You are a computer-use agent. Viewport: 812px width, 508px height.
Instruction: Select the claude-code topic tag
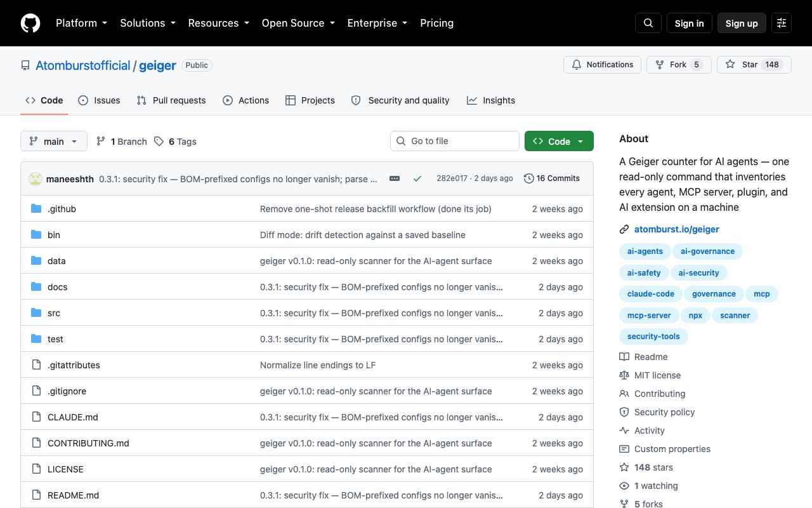(651, 294)
